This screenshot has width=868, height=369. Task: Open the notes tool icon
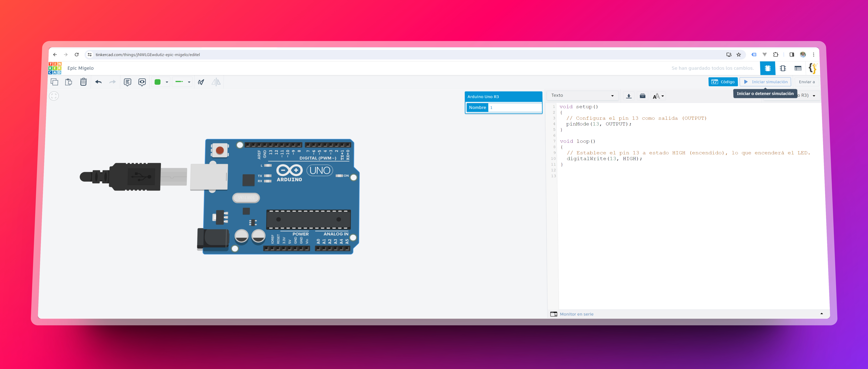(x=127, y=82)
